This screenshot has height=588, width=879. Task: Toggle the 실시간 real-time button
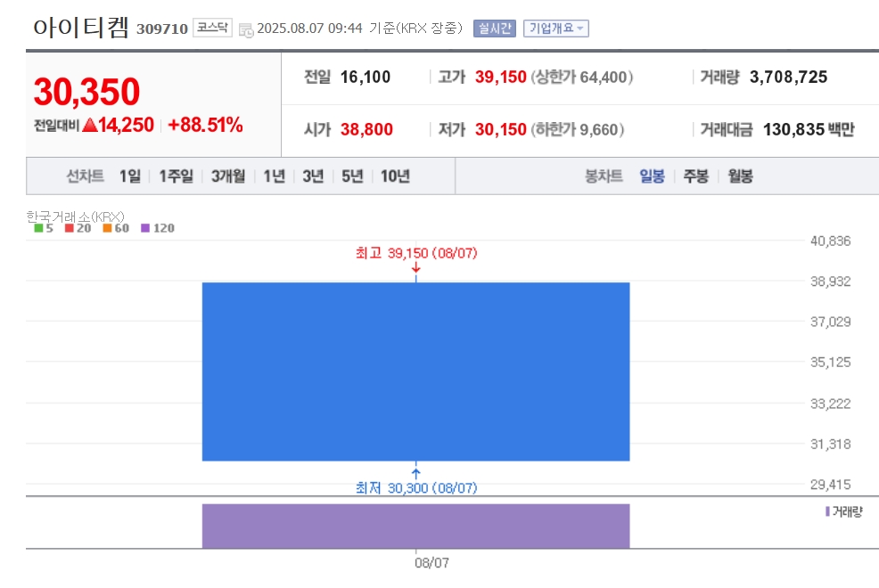(495, 28)
